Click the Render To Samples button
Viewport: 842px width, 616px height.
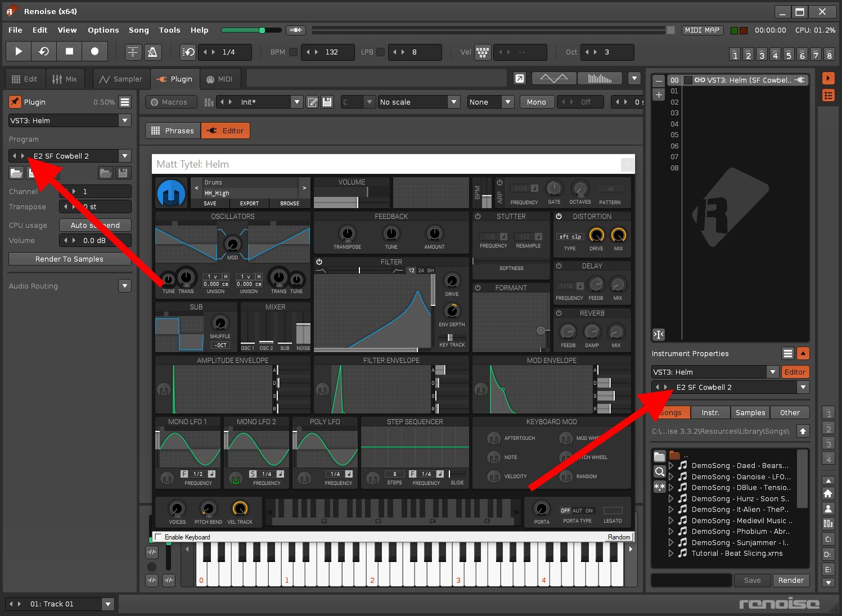point(70,259)
